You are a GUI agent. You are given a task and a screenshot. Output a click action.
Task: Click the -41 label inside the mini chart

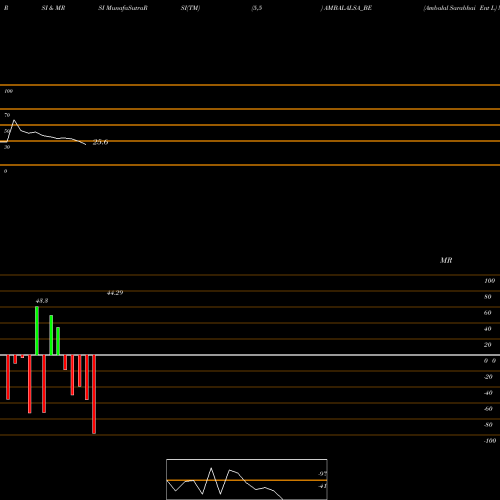pyautogui.click(x=322, y=486)
